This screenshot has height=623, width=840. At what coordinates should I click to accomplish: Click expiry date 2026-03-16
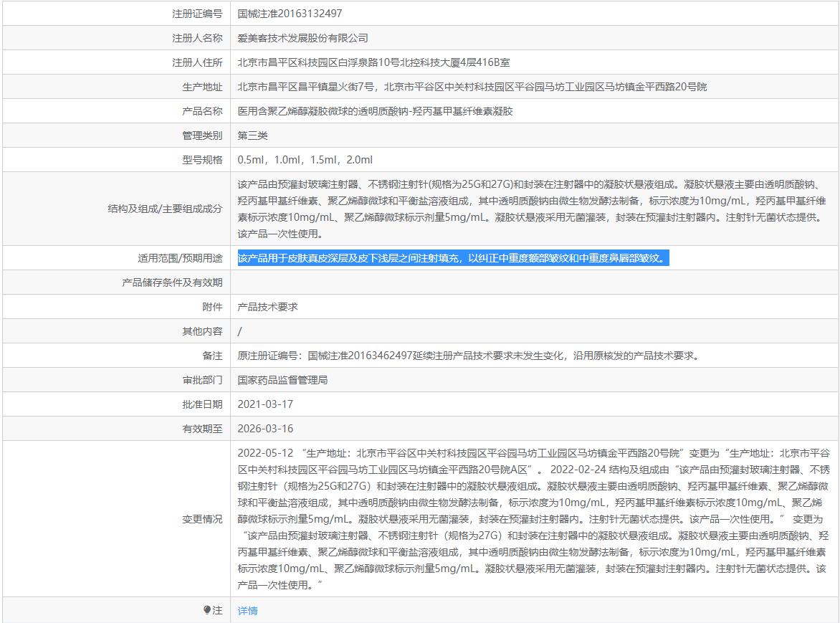[x=265, y=429]
